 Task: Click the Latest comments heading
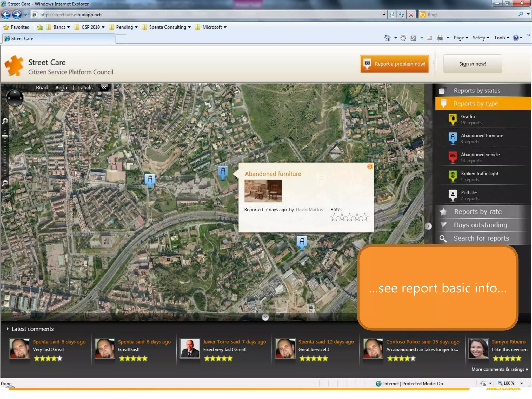(32, 329)
